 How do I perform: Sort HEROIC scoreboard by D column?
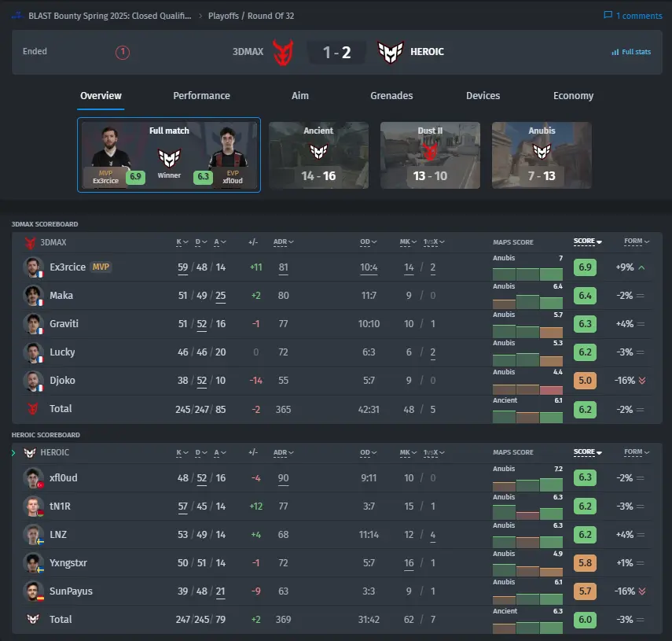201,453
